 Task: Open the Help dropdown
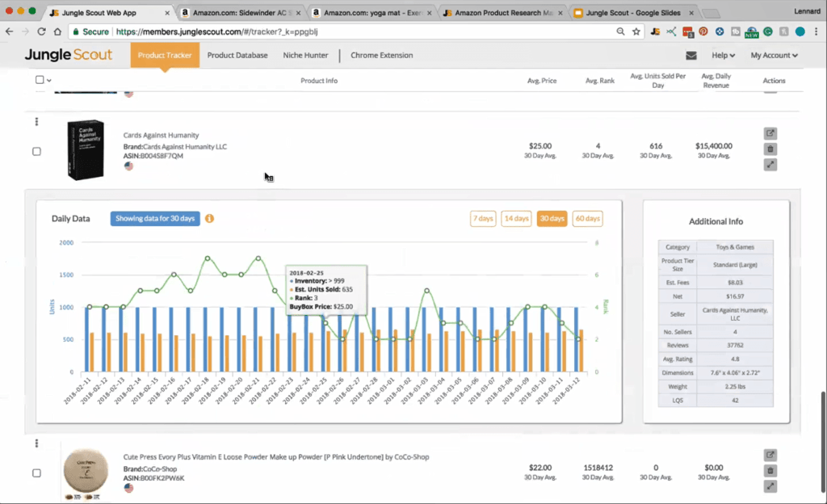point(723,56)
